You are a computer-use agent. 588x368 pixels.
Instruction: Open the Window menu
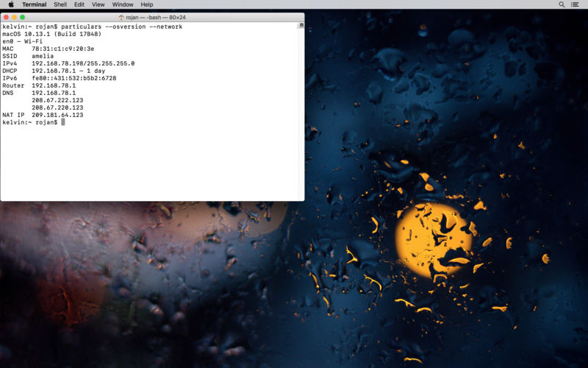(123, 4)
